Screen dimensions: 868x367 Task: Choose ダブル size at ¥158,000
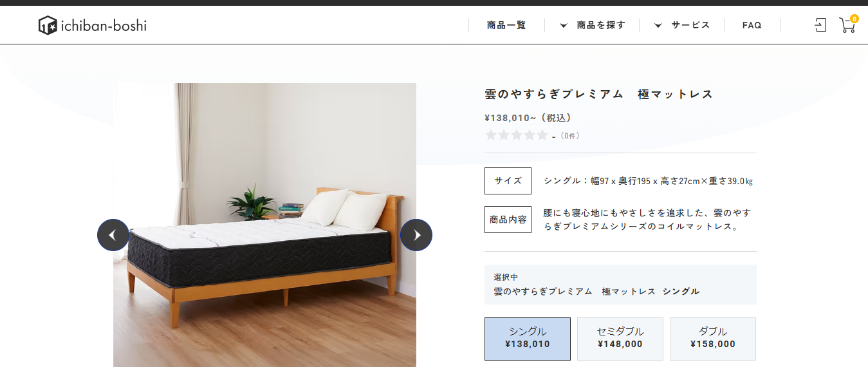pyautogui.click(x=713, y=339)
